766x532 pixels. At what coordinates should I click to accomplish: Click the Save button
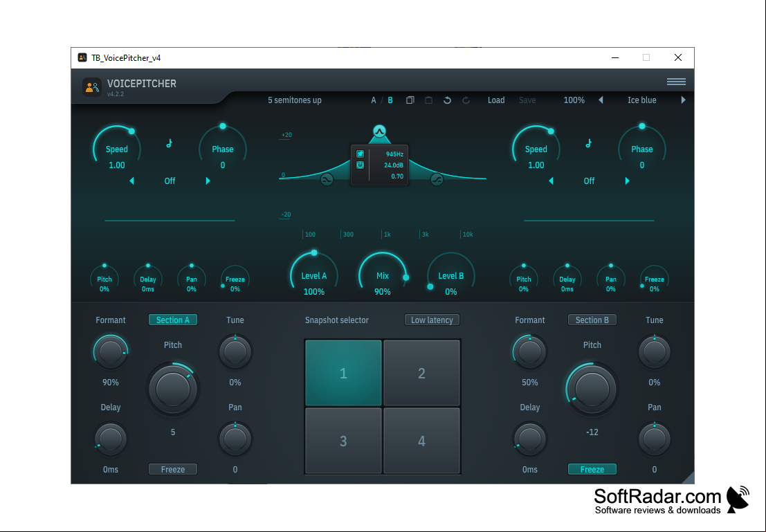[527, 100]
